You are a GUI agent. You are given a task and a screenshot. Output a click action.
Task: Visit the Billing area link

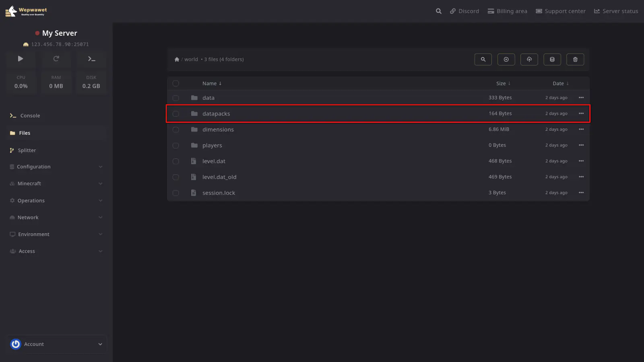point(507,11)
